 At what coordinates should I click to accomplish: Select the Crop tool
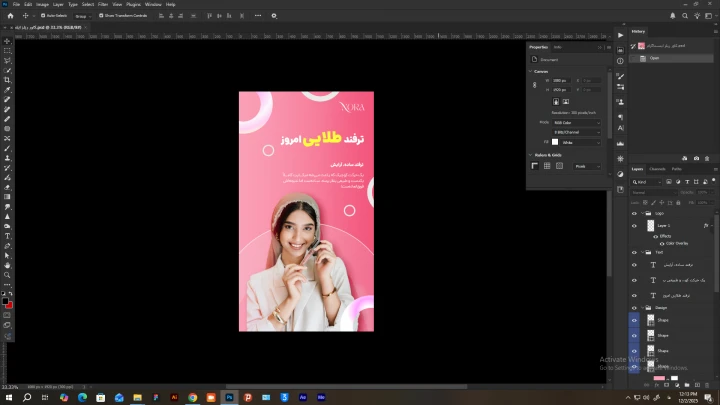tap(8, 80)
